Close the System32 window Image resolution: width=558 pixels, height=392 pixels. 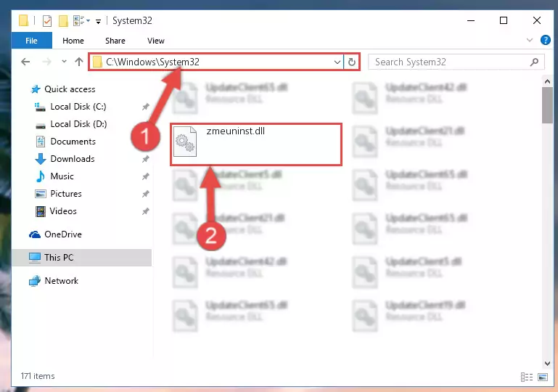(x=537, y=20)
